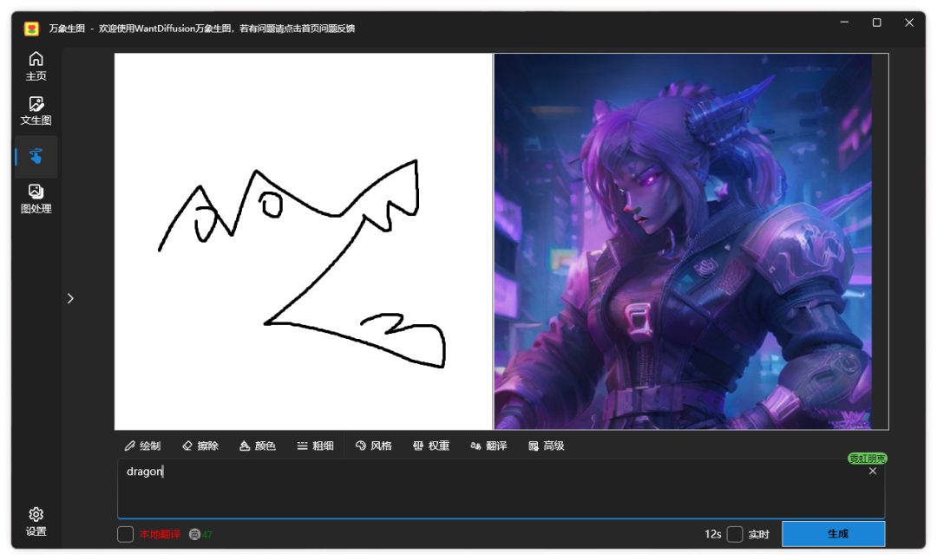This screenshot has width=937, height=560.
Task: Click the prompt field containing dragon
Action: click(501, 489)
